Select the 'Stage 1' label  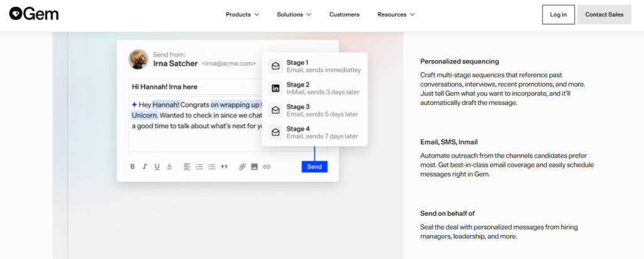297,62
